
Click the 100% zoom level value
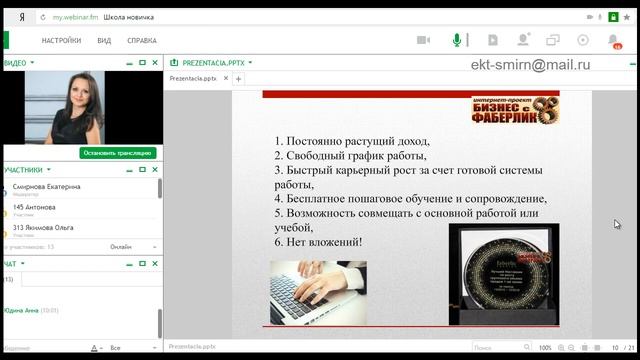click(x=545, y=348)
